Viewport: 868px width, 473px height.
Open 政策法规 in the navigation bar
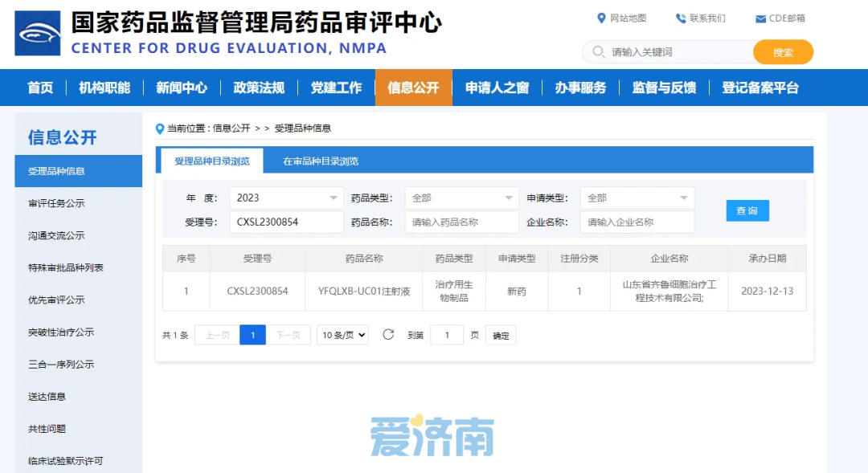259,88
